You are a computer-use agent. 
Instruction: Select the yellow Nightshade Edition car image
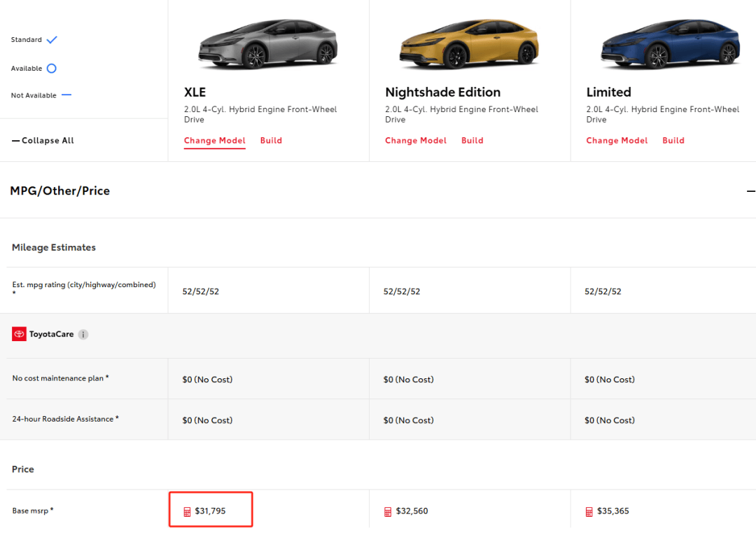coord(469,44)
